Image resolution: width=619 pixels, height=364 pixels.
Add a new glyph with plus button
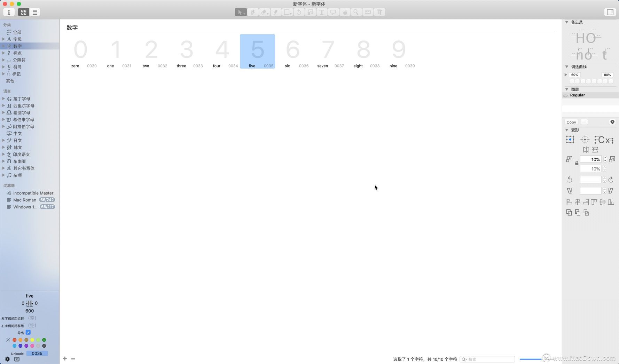[65, 358]
